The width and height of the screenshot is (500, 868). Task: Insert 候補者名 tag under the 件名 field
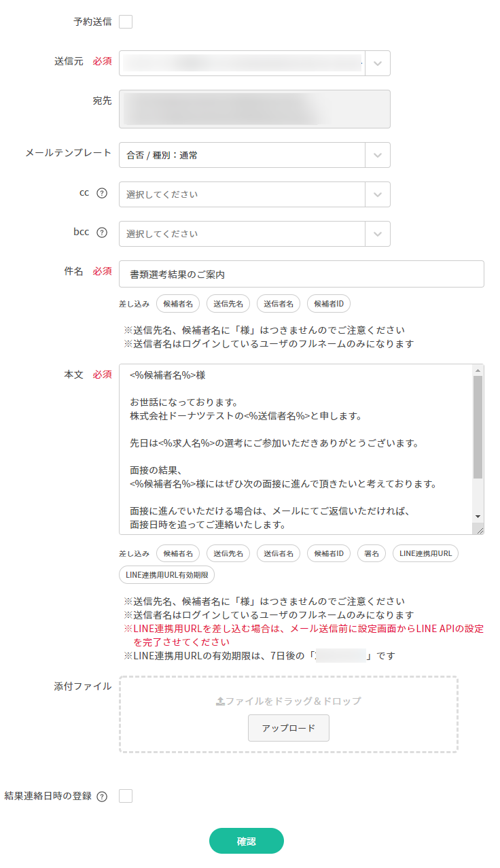(x=178, y=303)
